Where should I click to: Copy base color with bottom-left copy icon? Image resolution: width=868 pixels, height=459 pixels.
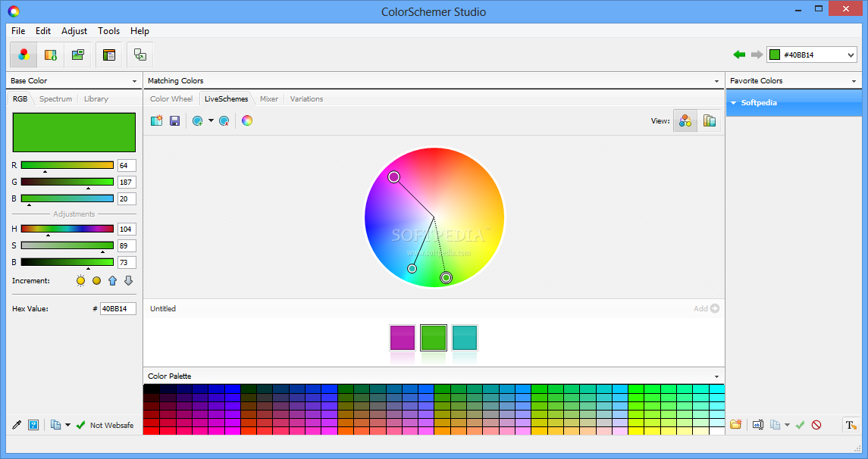click(55, 425)
